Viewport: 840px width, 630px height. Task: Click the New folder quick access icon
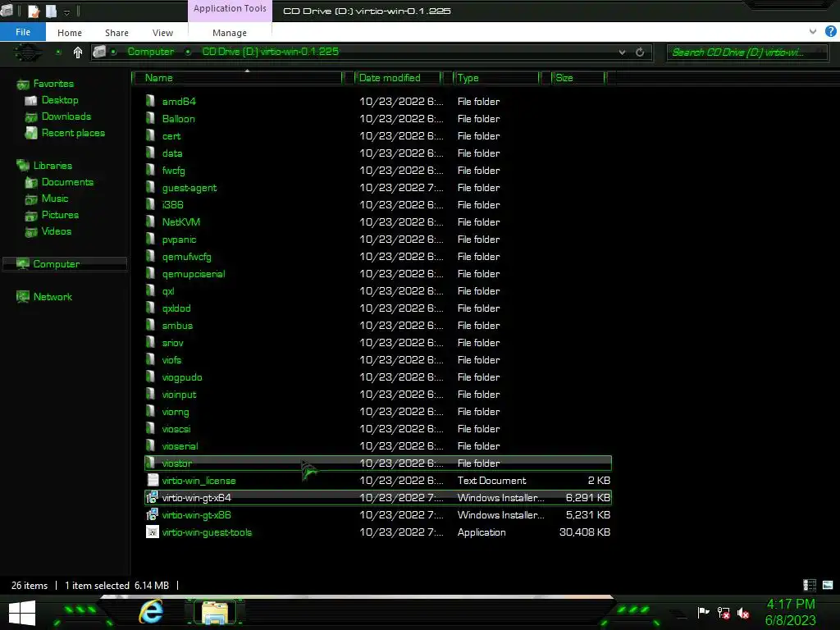click(x=52, y=11)
